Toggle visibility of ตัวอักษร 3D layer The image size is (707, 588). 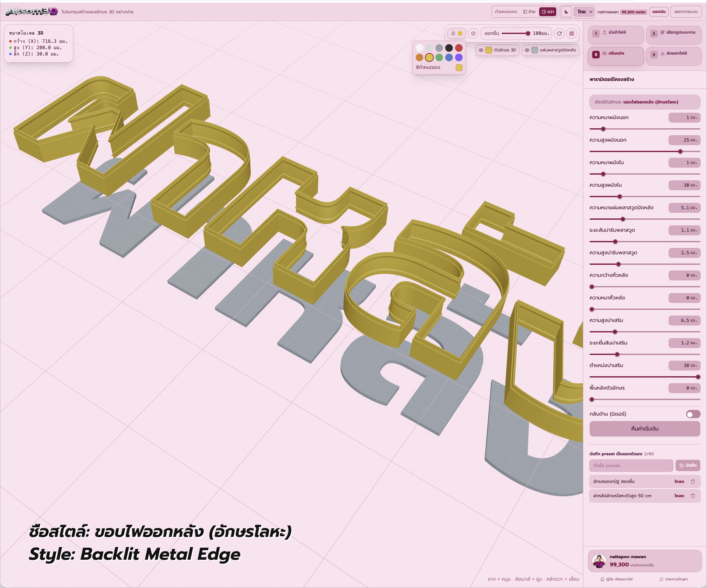(x=481, y=50)
